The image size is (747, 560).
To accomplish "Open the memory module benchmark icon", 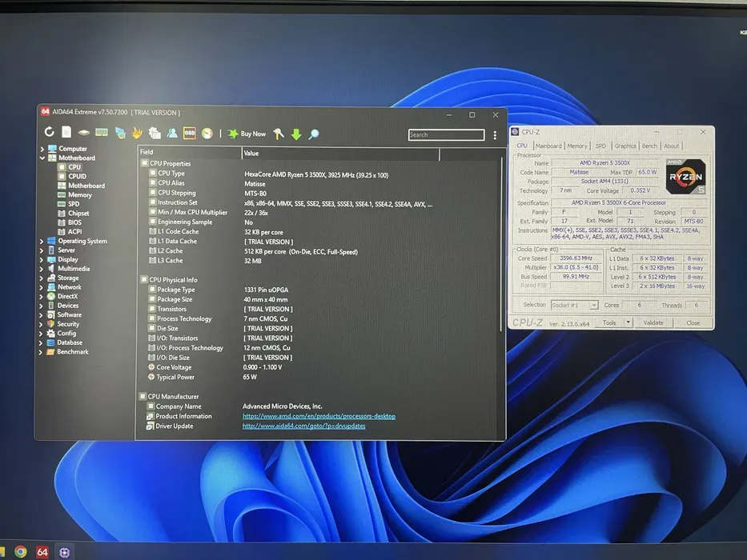I will pyautogui.click(x=102, y=132).
